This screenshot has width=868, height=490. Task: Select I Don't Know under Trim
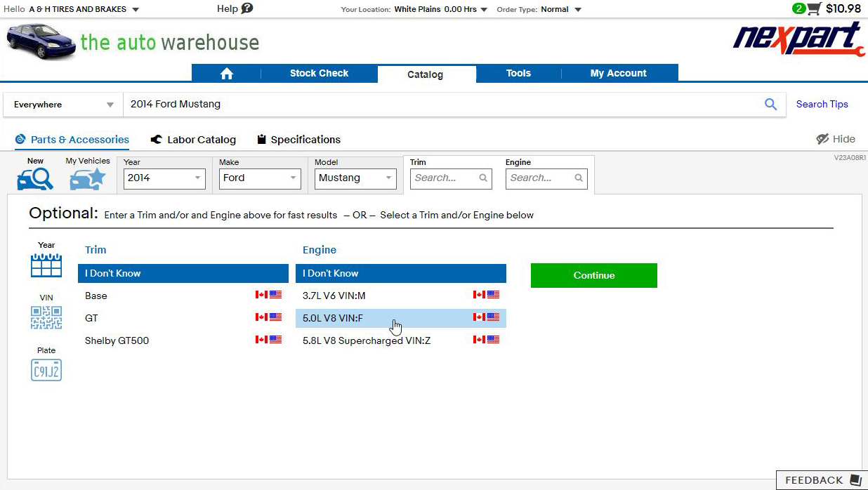(183, 273)
